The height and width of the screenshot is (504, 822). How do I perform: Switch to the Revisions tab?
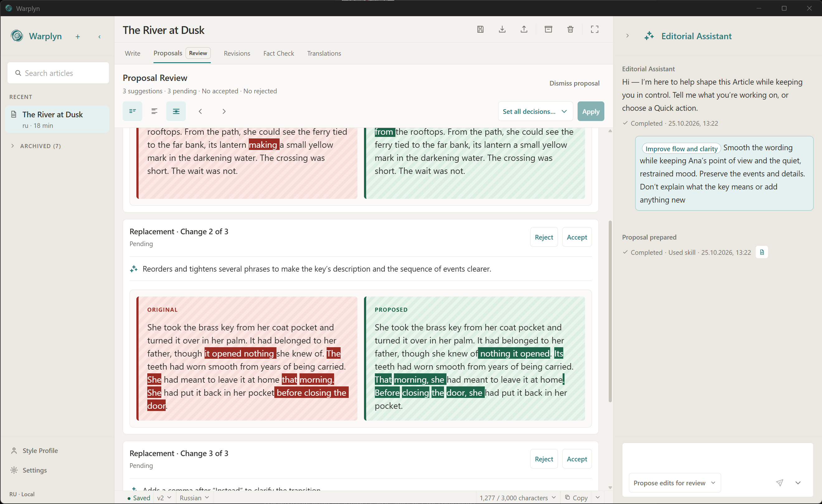(237, 53)
